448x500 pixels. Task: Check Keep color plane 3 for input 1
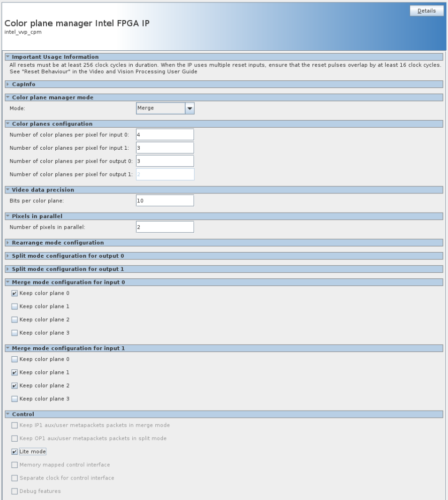point(15,399)
